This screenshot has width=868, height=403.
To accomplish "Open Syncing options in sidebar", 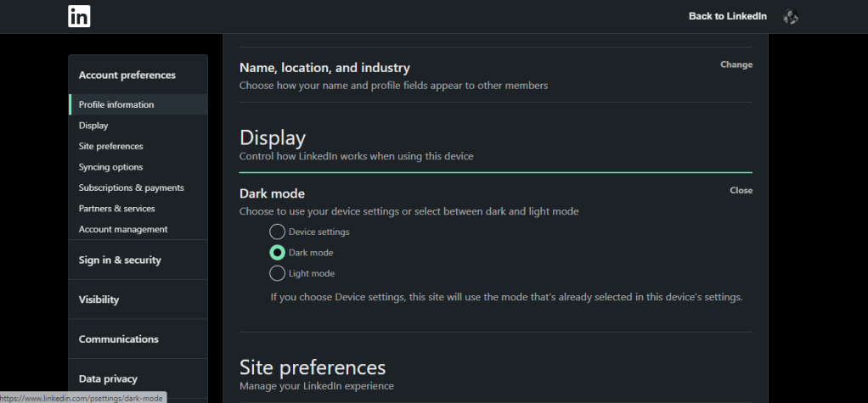I will [110, 167].
